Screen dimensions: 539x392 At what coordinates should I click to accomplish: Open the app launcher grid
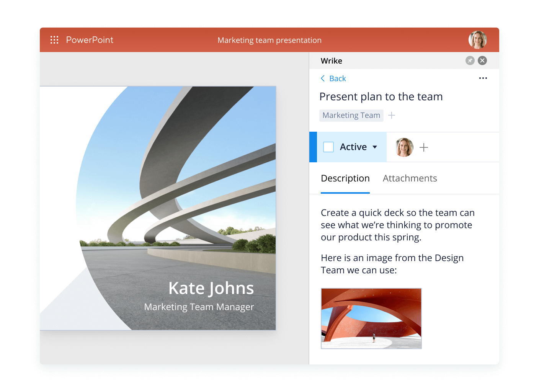pos(54,40)
